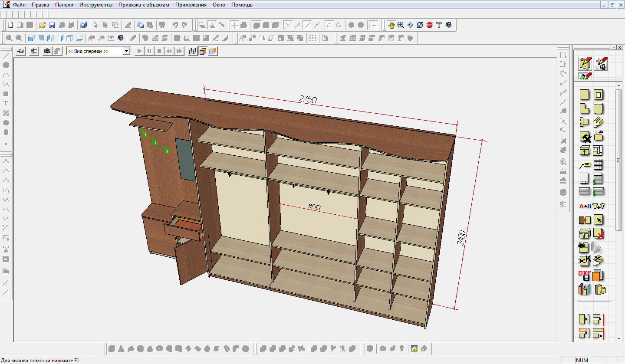Open the Инструменты menu
625x364 pixels.
[x=95, y=5]
